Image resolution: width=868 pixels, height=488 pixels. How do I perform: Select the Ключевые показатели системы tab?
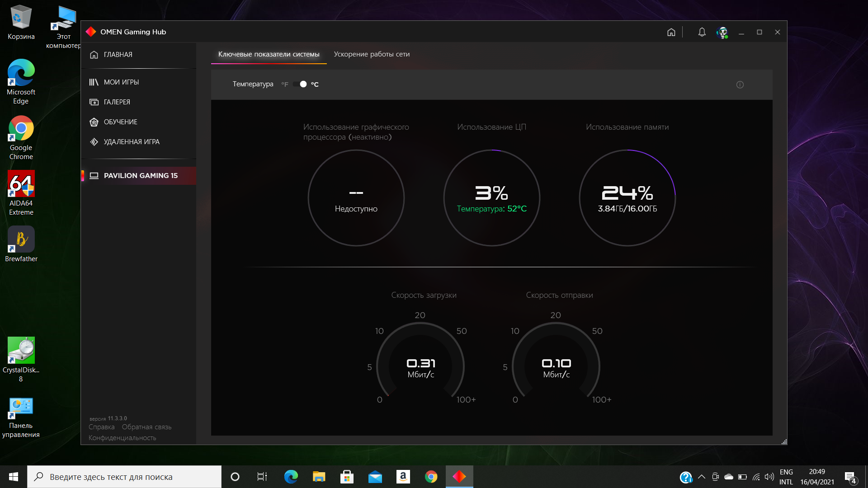269,54
